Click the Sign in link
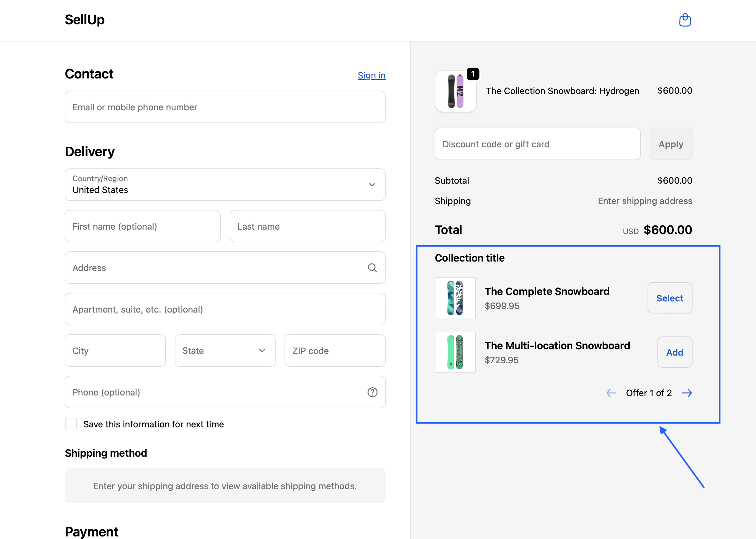This screenshot has width=756, height=539. click(371, 75)
